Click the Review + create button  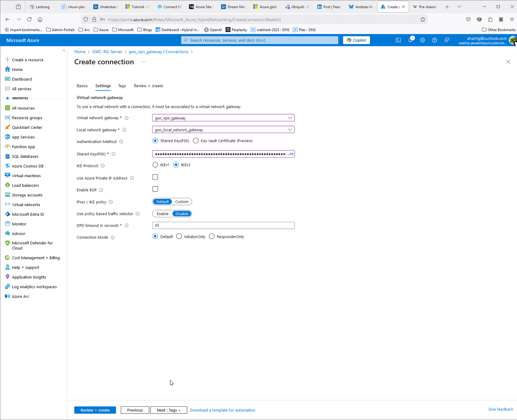[95, 410]
